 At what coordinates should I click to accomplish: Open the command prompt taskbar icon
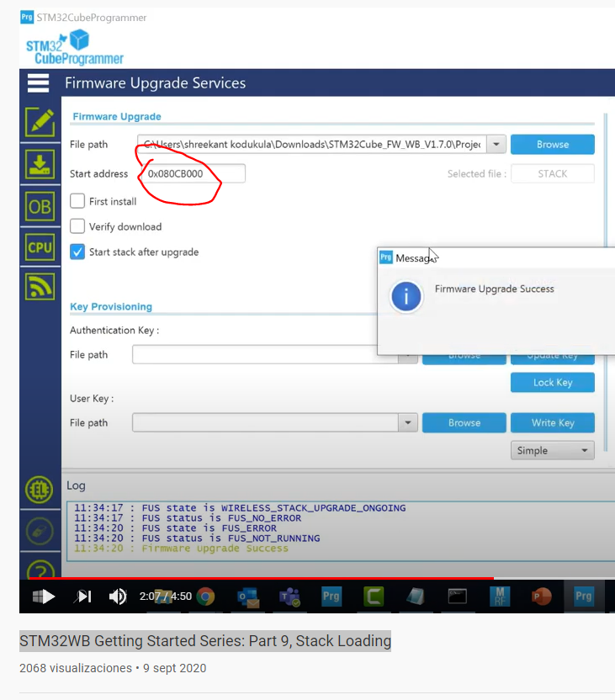tap(458, 596)
